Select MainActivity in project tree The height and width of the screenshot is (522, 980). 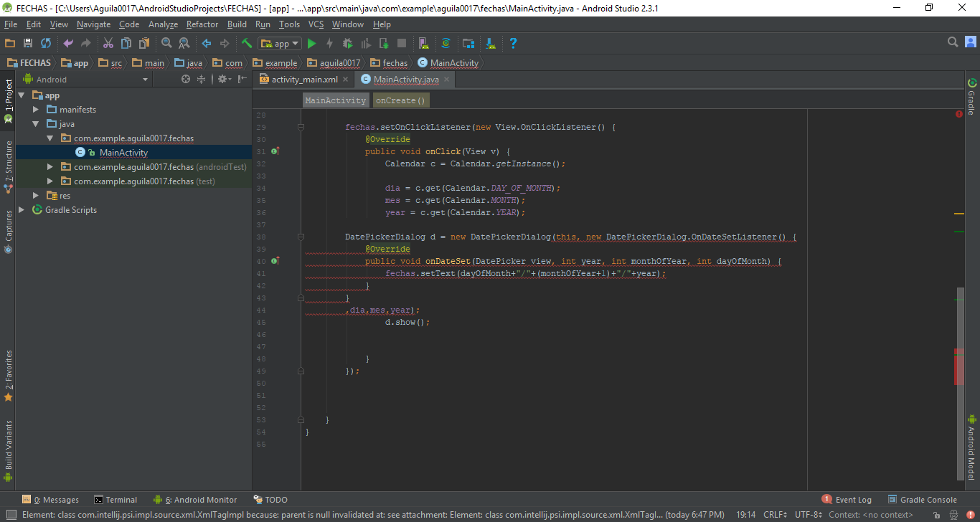(123, 153)
